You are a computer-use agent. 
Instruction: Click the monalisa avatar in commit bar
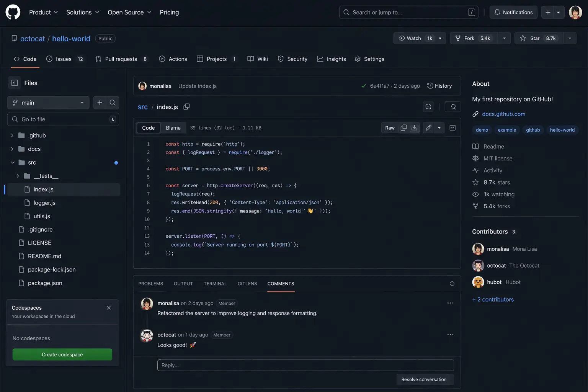[x=142, y=86]
